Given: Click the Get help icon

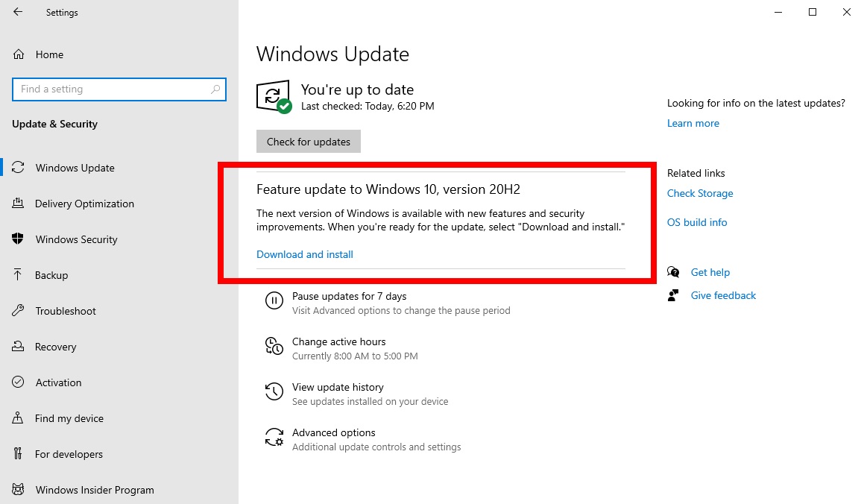Looking at the screenshot, I should [x=672, y=272].
